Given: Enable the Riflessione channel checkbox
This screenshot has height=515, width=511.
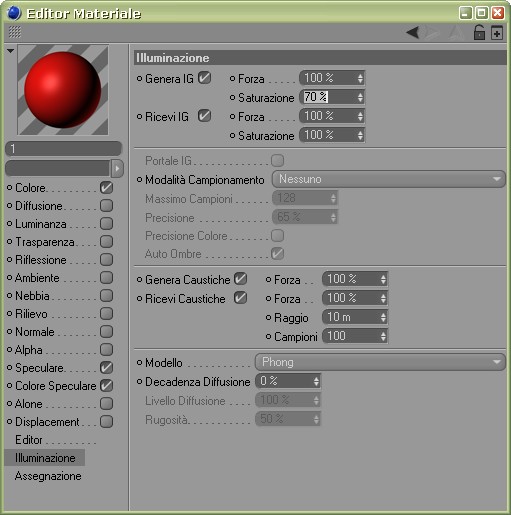Looking at the screenshot, I should click(x=106, y=260).
